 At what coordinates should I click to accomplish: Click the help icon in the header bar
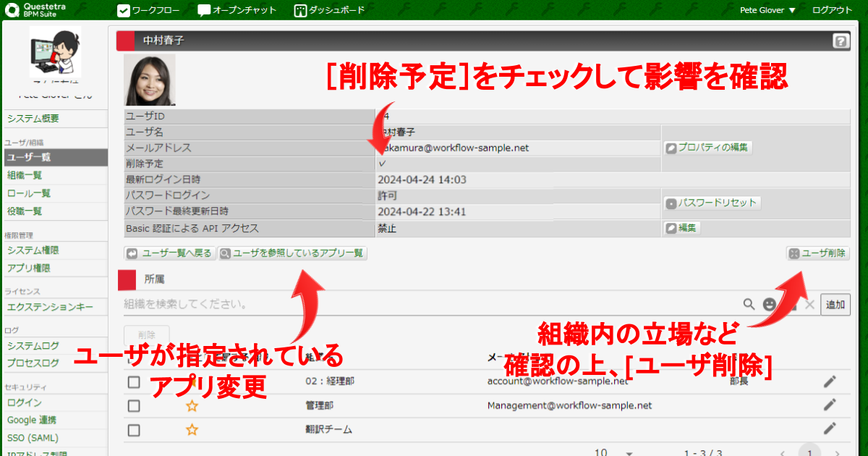(x=840, y=41)
